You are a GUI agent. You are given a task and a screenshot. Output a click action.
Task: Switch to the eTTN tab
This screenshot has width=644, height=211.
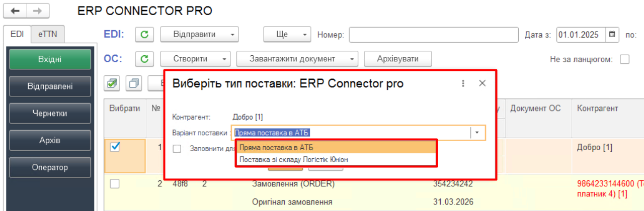tap(48, 34)
